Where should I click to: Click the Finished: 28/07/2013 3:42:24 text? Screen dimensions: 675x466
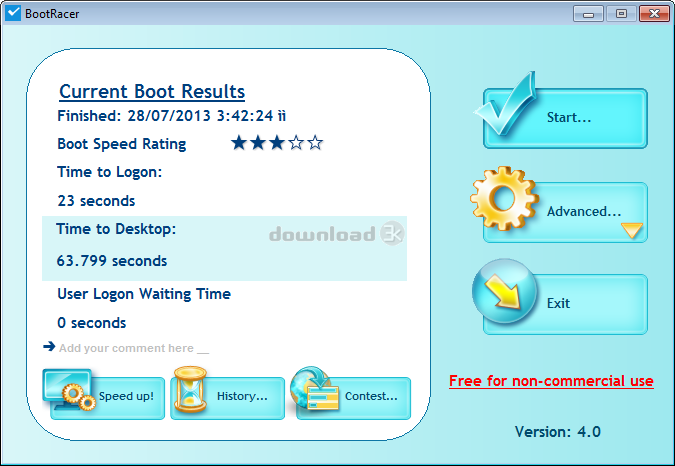(171, 116)
